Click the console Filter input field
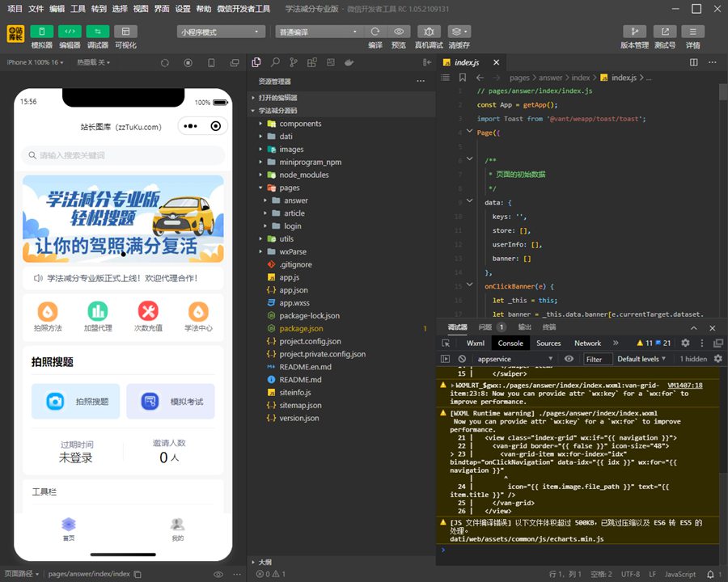Screen dimensions: 728x582 [596, 359]
